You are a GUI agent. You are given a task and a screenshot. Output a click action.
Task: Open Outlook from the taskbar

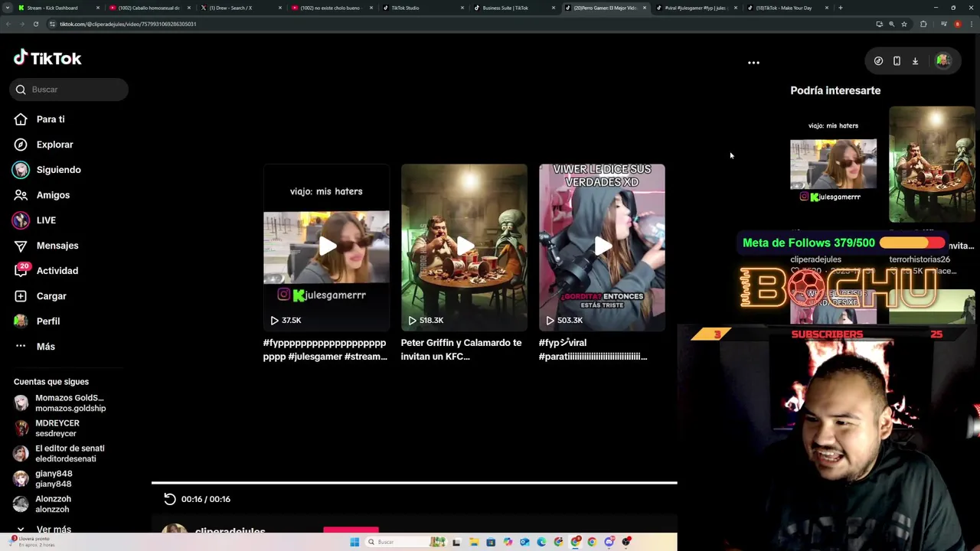pyautogui.click(x=524, y=542)
